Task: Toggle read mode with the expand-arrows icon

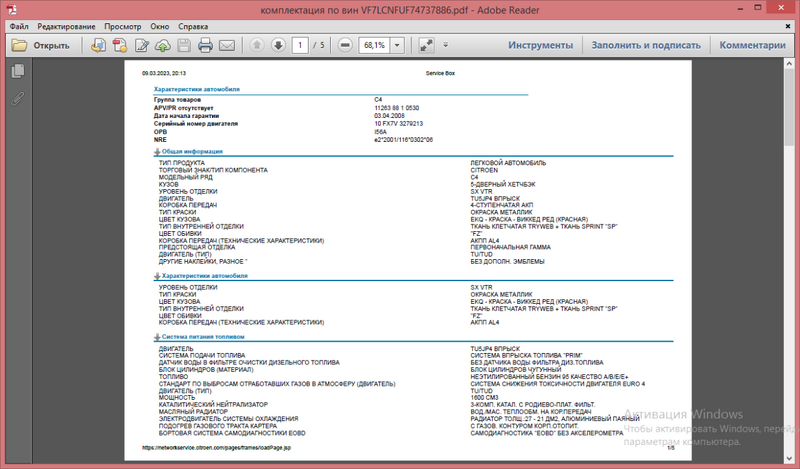Action: [x=424, y=45]
